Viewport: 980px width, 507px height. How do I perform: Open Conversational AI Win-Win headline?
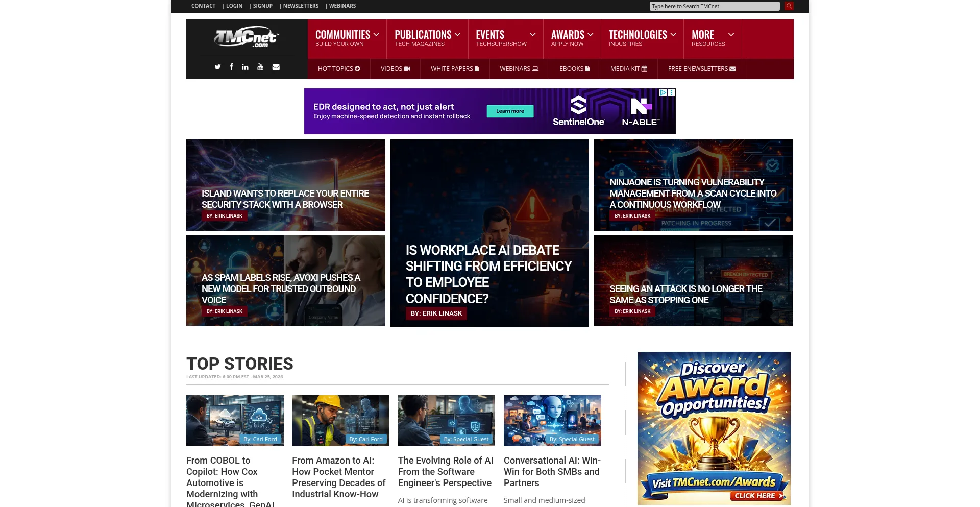(552, 472)
